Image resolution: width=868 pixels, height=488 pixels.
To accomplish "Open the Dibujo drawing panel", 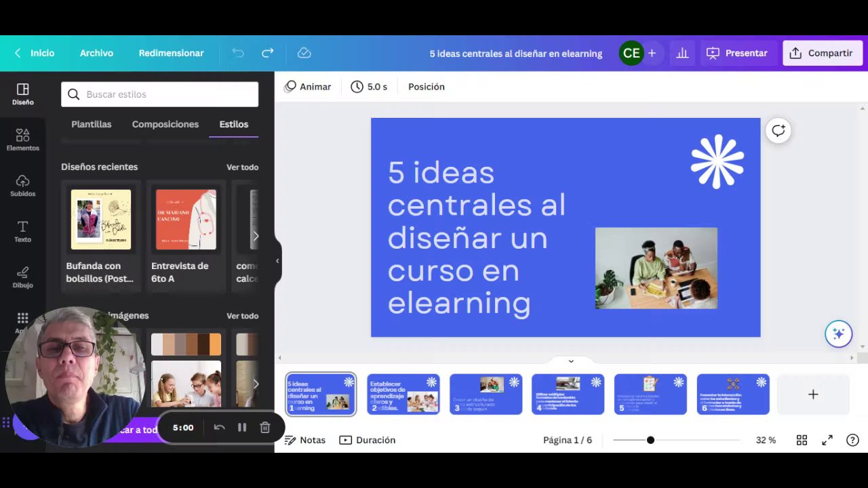I will (x=22, y=277).
